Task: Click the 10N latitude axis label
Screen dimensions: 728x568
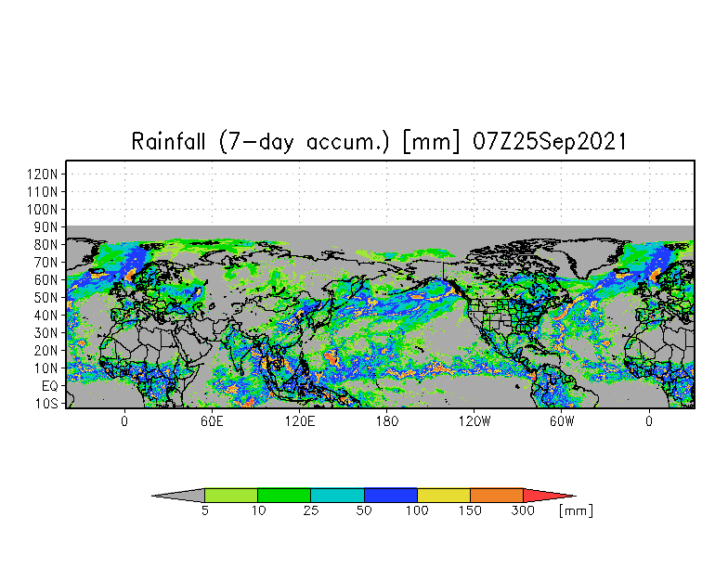Action: coord(46,368)
